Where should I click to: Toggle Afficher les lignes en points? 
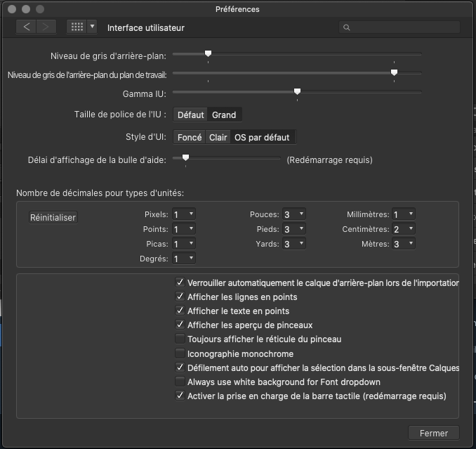coord(180,297)
